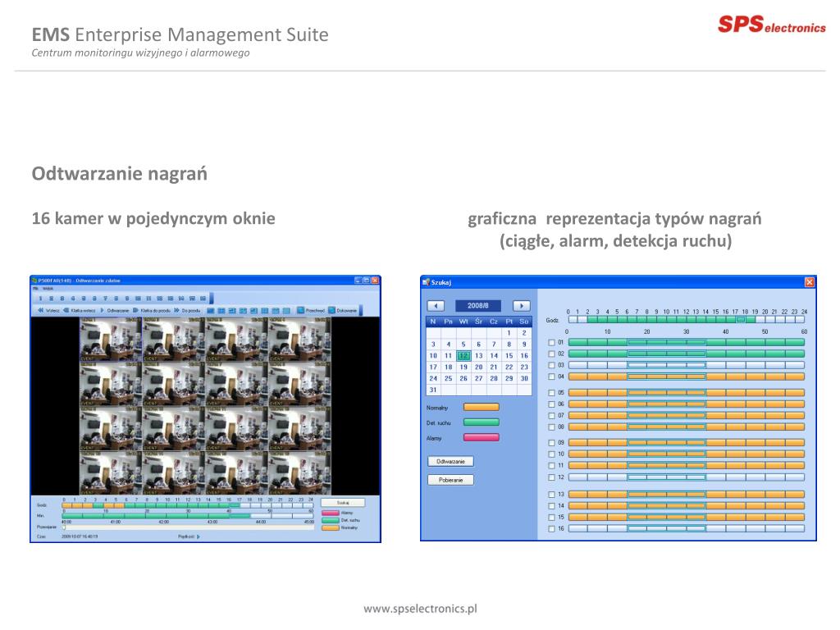The image size is (840, 630).
Task: Open the Widok menu in playback window
Action: (47, 288)
